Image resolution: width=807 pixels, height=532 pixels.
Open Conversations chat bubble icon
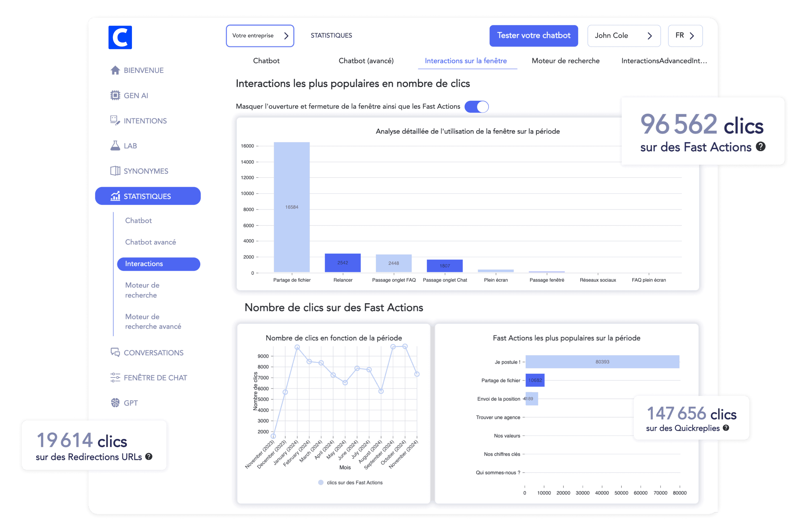pos(115,353)
